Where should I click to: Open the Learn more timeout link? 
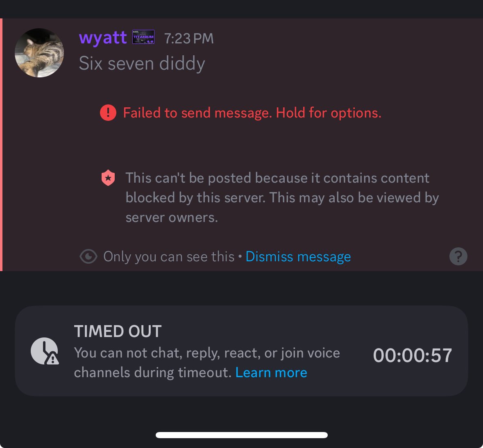coord(271,373)
